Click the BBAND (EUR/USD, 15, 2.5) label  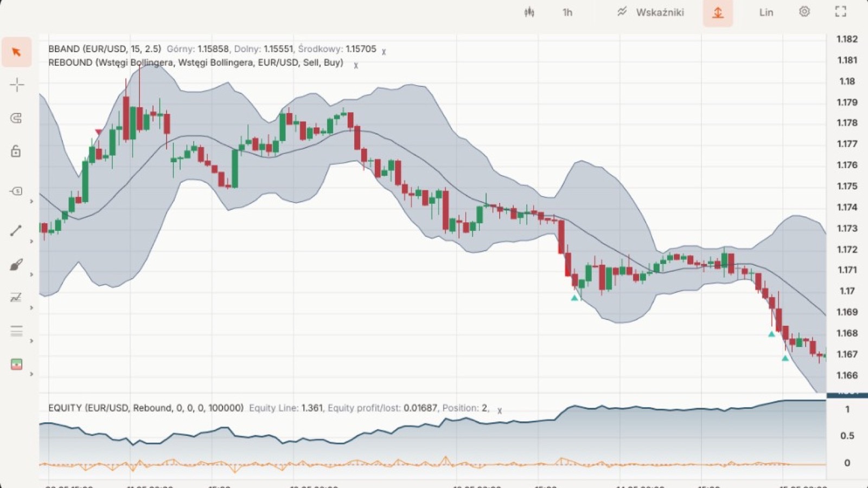click(x=105, y=49)
